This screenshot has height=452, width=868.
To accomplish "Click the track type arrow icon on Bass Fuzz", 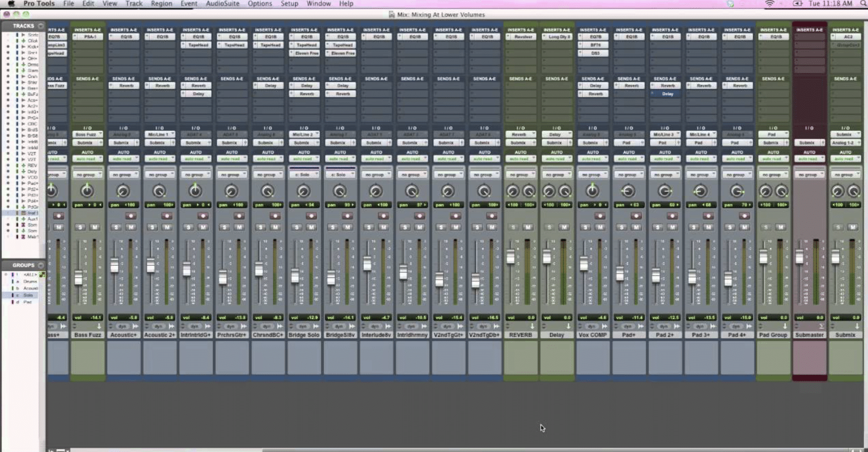I will 99,327.
